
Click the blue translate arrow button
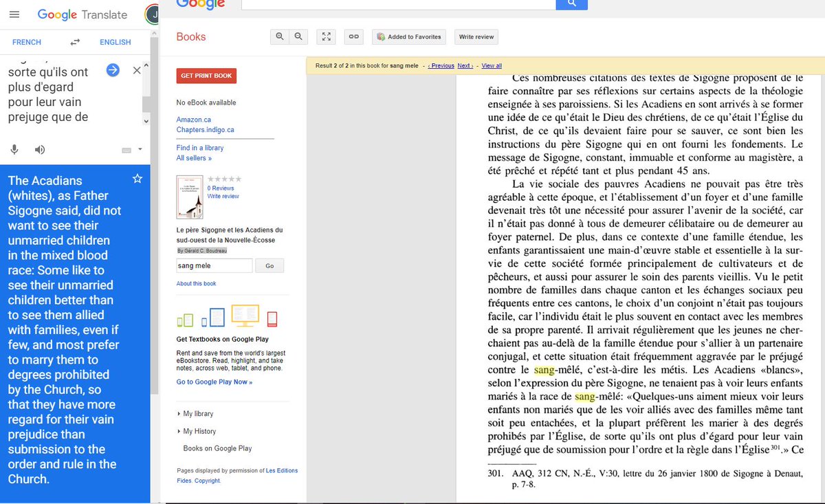(x=113, y=70)
